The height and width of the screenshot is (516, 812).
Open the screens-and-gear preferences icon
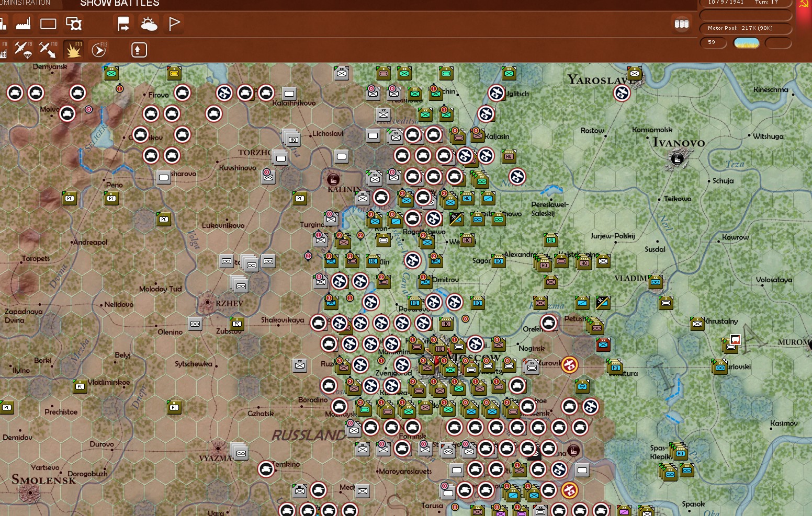(x=74, y=24)
